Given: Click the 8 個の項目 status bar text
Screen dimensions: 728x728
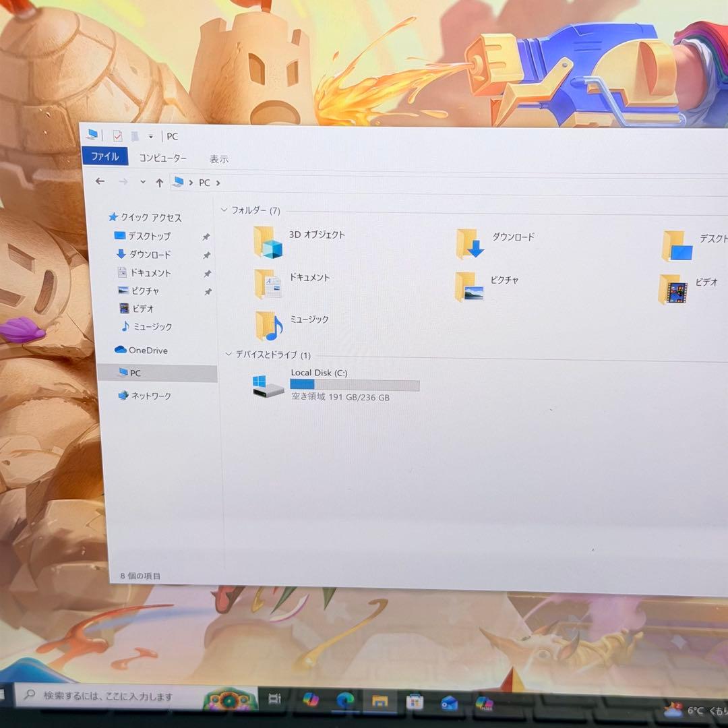Looking at the screenshot, I should click(140, 576).
